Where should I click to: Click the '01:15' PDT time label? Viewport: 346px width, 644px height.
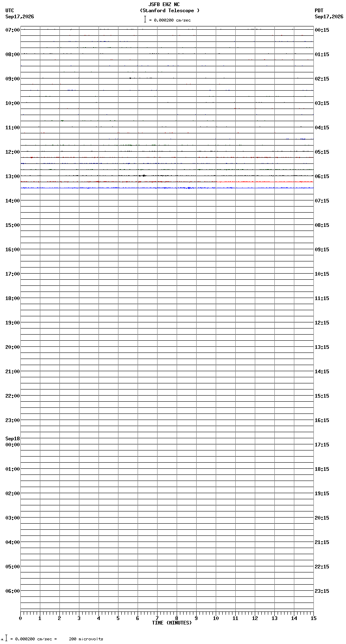[x=322, y=54]
